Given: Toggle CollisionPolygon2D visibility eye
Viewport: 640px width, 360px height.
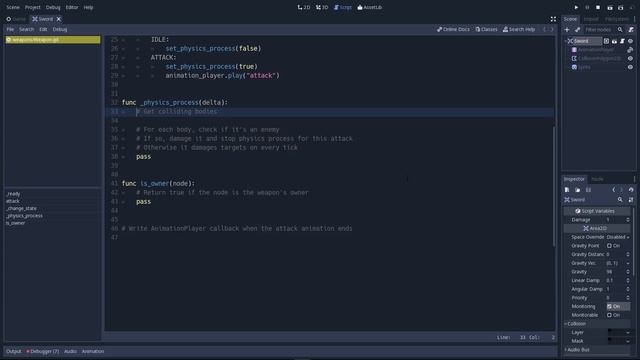Looking at the screenshot, I should point(631,58).
